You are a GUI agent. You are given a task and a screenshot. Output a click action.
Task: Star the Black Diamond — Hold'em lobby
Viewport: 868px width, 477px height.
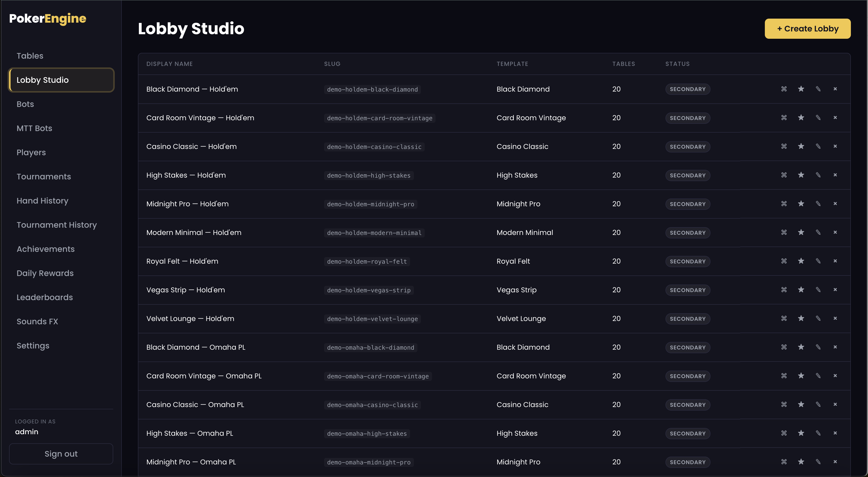click(x=801, y=89)
